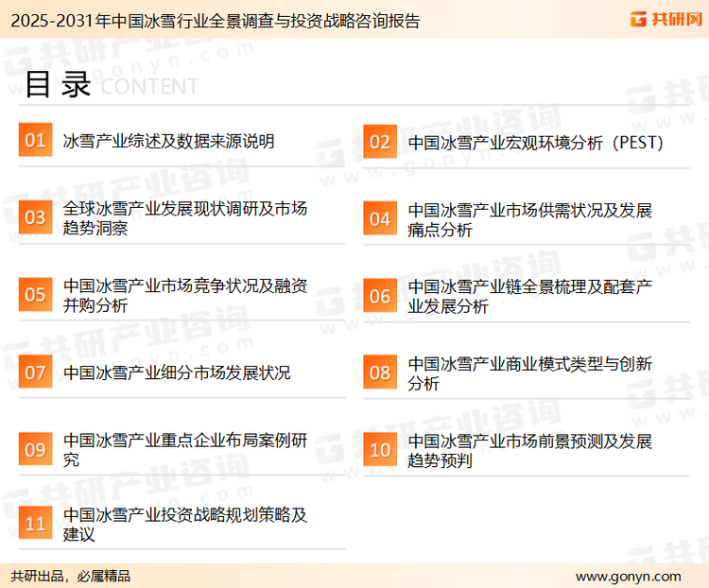Select the orange 06 chapter number box
The image size is (709, 588).
(x=380, y=296)
